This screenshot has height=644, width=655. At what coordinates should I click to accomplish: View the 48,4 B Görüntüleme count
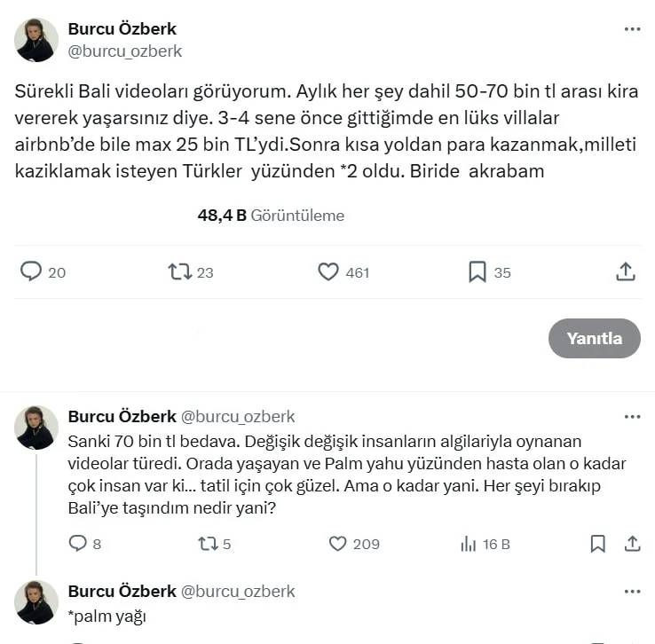[x=271, y=216]
